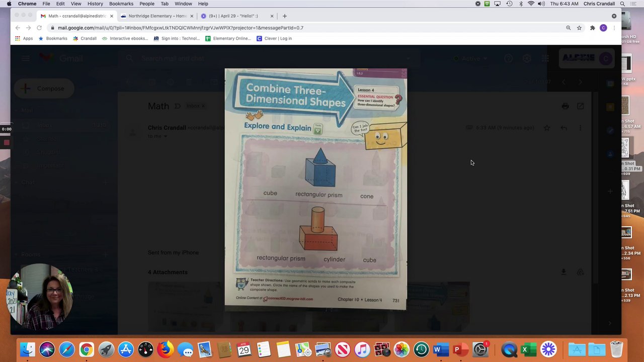
Task: Open Firefox from the Dock
Action: 165,349
